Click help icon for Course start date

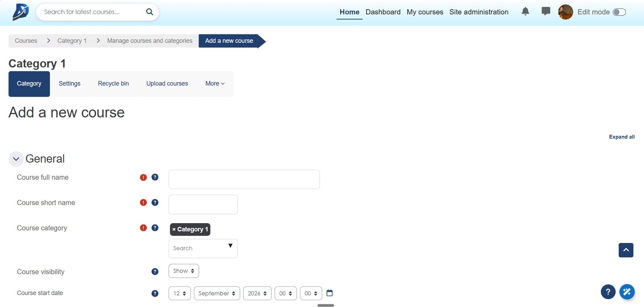(155, 293)
